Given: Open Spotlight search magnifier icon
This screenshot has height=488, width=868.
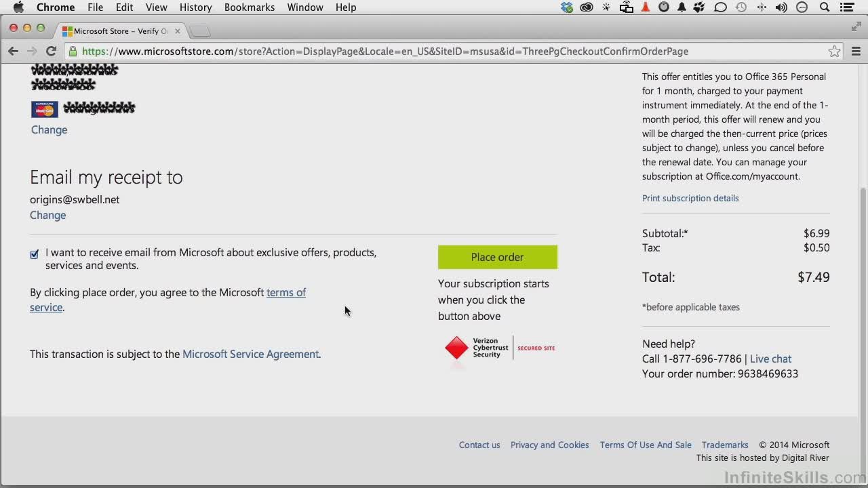Looking at the screenshot, I should click(825, 7).
